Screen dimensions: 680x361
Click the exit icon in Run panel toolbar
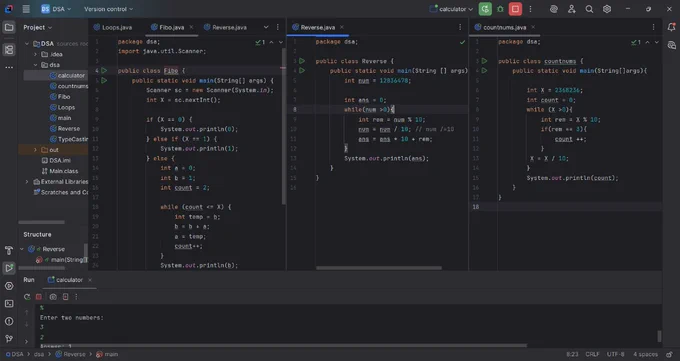click(x=65, y=297)
